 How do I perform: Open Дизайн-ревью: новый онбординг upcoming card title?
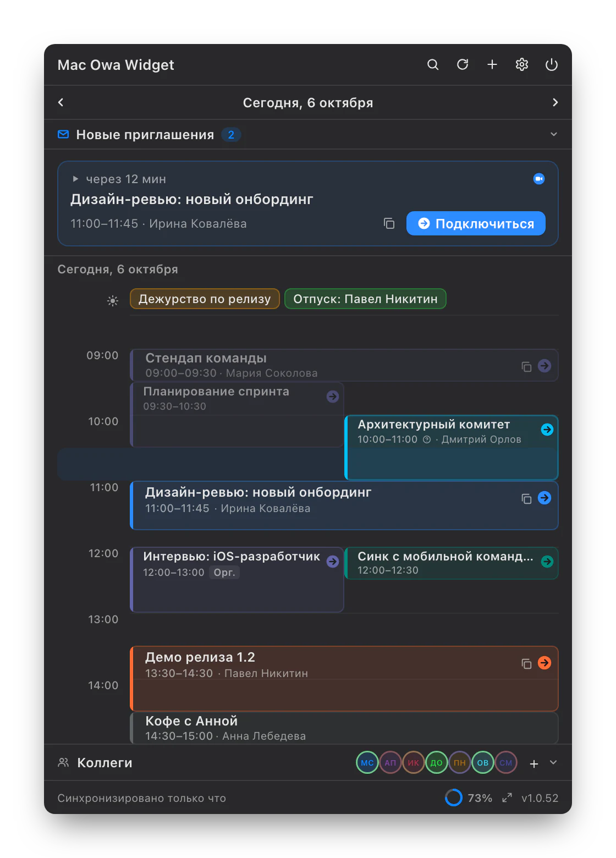pyautogui.click(x=192, y=199)
